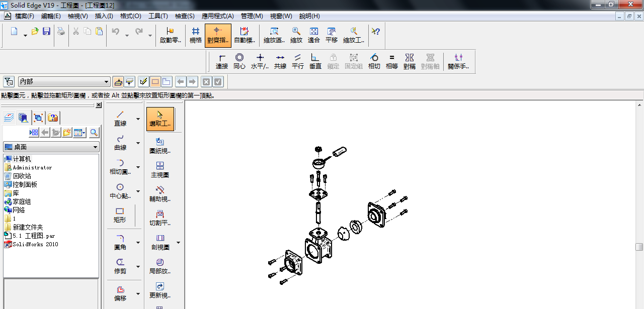The height and width of the screenshot is (309, 644).
Task: Expand the 直線 tool flyout arrow
Action: [138, 120]
